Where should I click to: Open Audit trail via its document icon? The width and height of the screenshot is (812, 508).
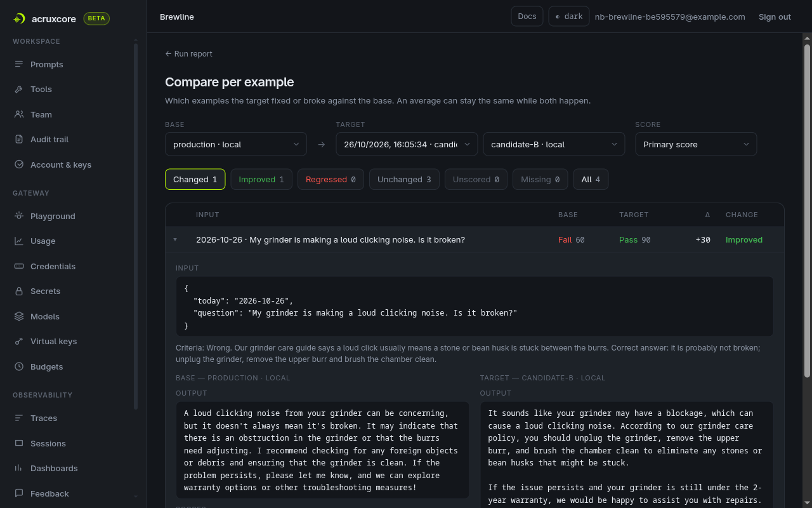pos(19,140)
